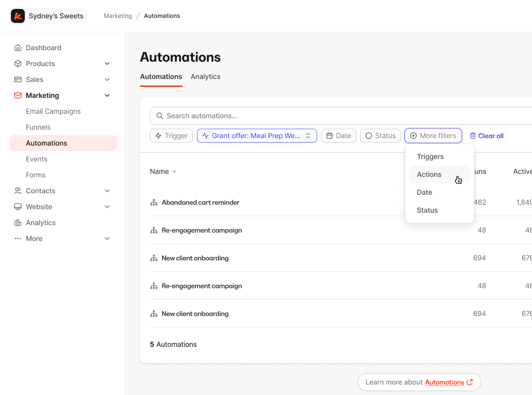Click the Products box icon
Screen dimensions: 532x395
pyautogui.click(x=18, y=64)
